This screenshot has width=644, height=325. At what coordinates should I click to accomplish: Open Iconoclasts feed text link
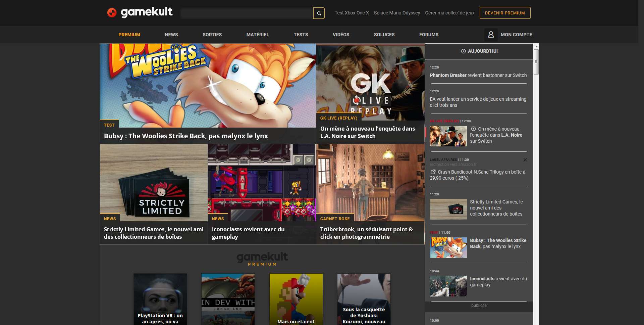[x=498, y=282]
